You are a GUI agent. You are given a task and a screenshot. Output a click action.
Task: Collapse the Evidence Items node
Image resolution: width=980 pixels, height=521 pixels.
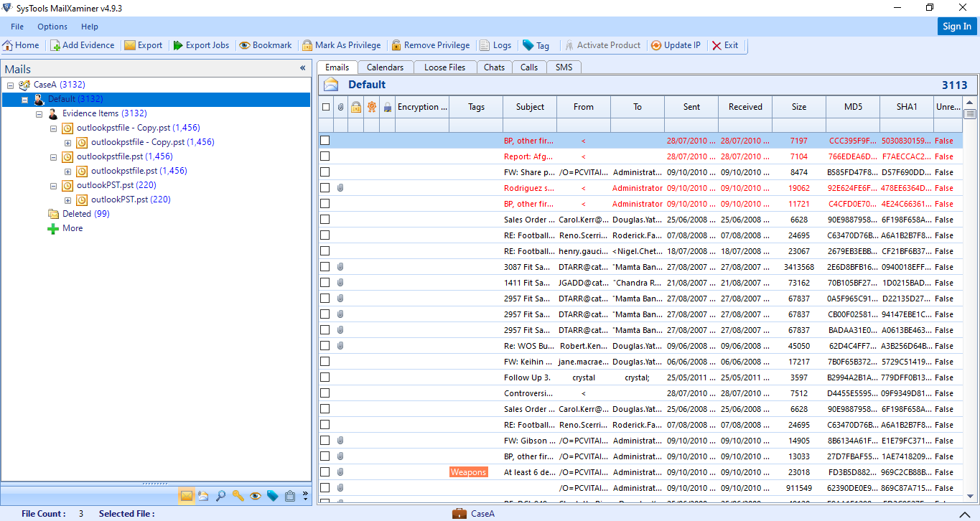tap(39, 113)
